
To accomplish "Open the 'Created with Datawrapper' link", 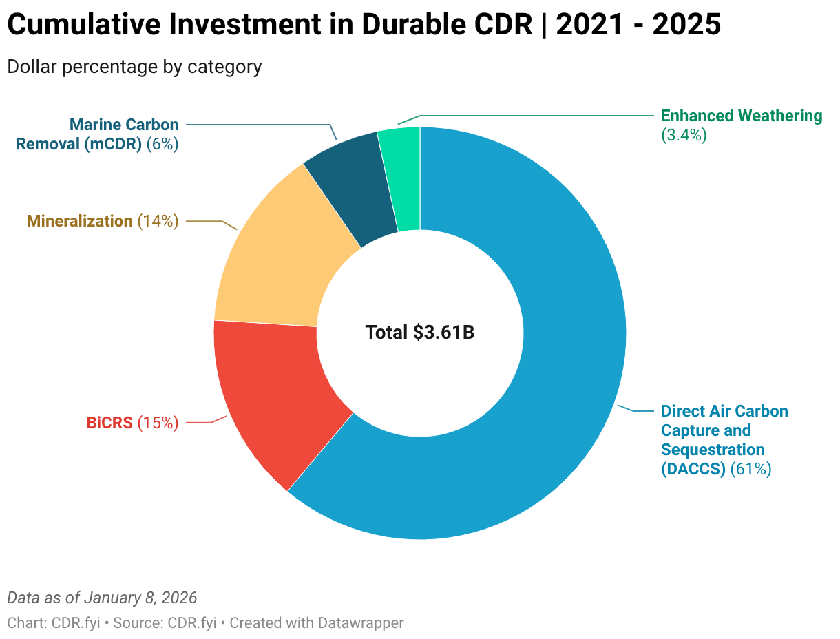I will 317,623.
